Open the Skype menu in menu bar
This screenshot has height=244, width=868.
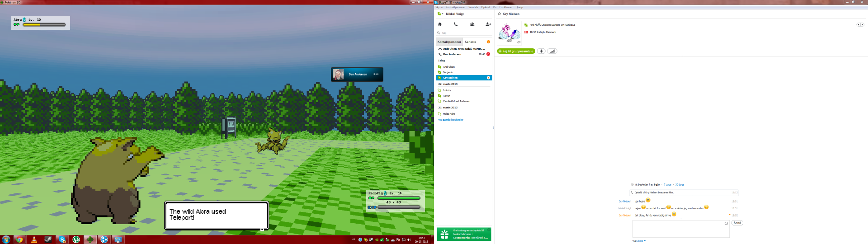(439, 7)
